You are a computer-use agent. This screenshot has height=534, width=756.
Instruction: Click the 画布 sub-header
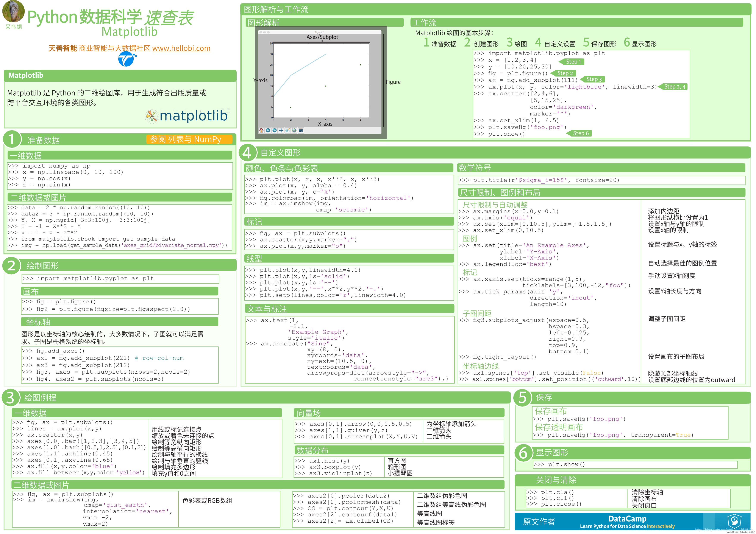120,292
